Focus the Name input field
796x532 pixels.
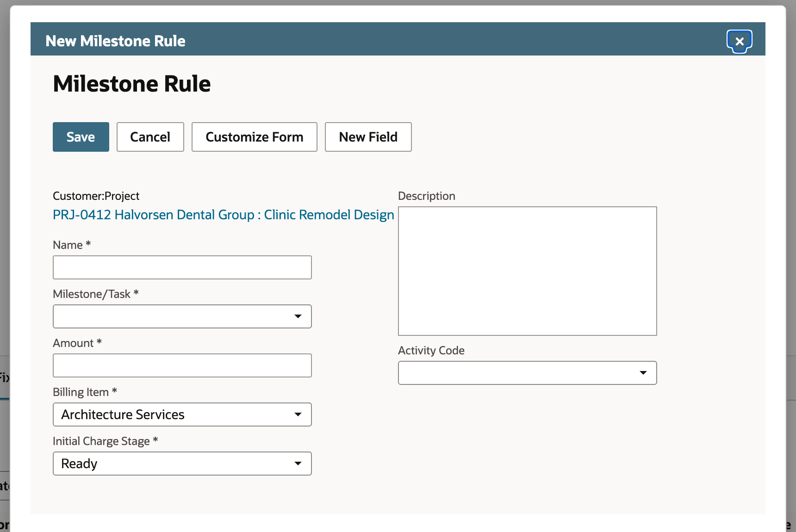182,267
